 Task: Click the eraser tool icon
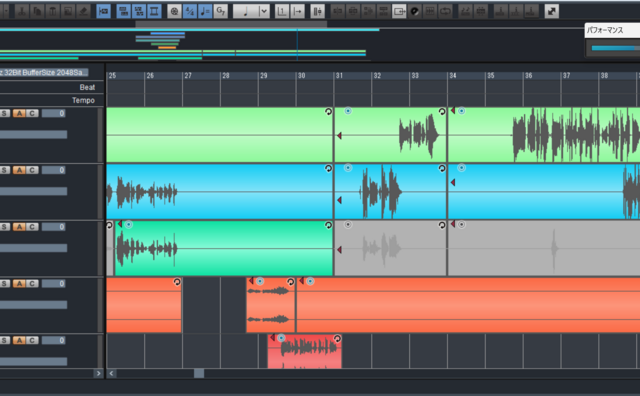83,11
